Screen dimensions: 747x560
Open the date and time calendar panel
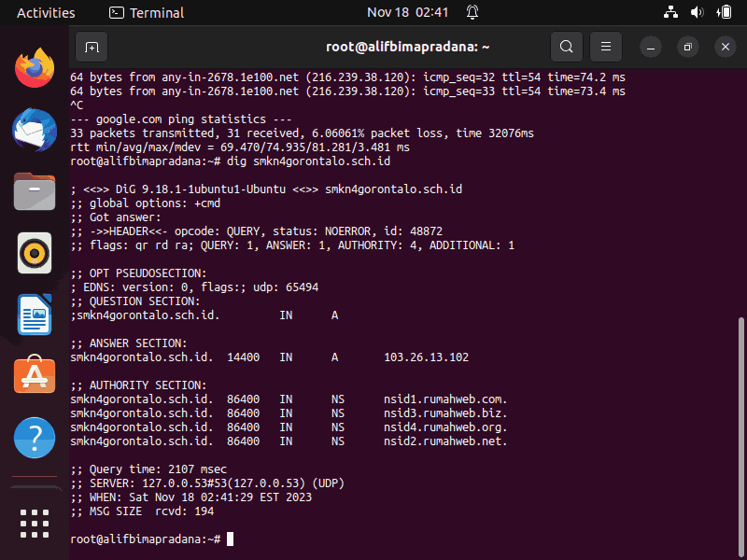[407, 12]
